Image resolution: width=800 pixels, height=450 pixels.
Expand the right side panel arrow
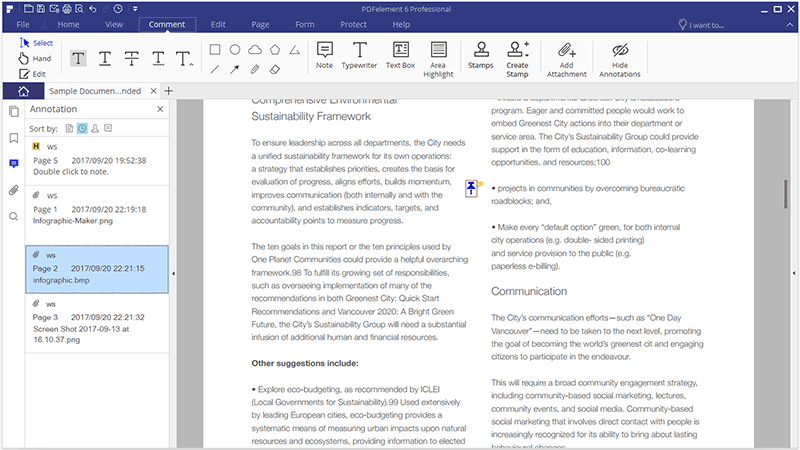(x=794, y=273)
